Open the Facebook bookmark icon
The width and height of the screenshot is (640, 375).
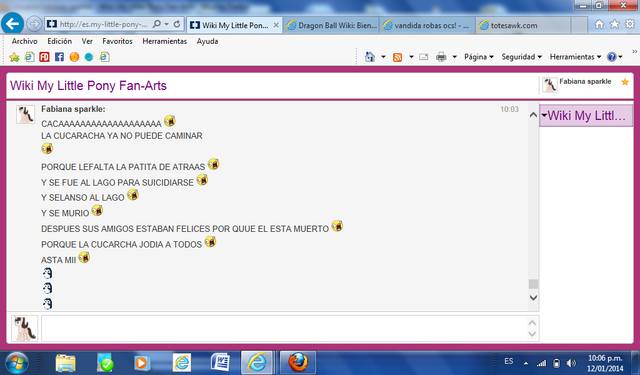click(59, 57)
